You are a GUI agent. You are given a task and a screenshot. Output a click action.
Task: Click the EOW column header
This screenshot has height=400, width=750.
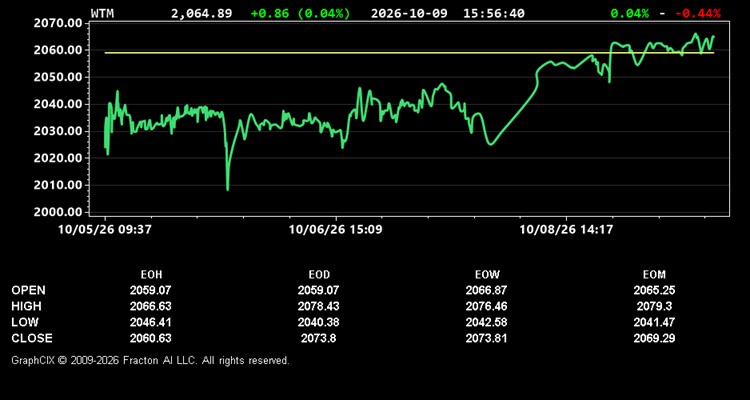487,275
